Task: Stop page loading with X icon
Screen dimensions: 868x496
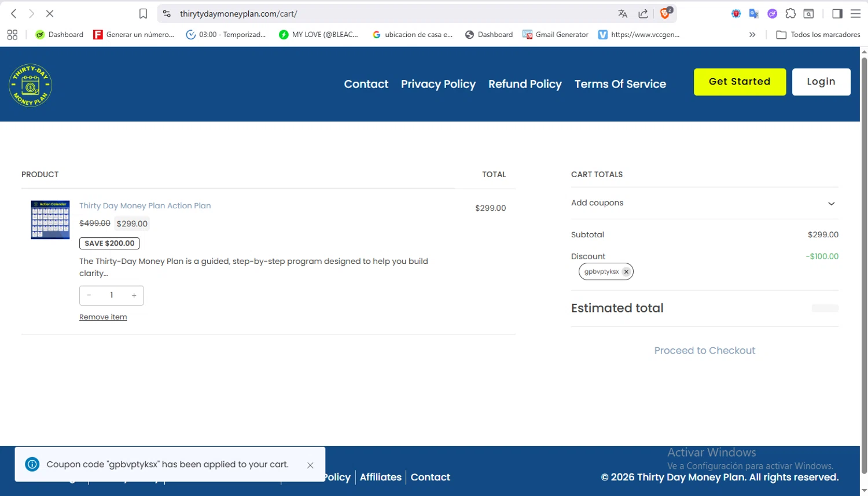Action: pos(50,13)
